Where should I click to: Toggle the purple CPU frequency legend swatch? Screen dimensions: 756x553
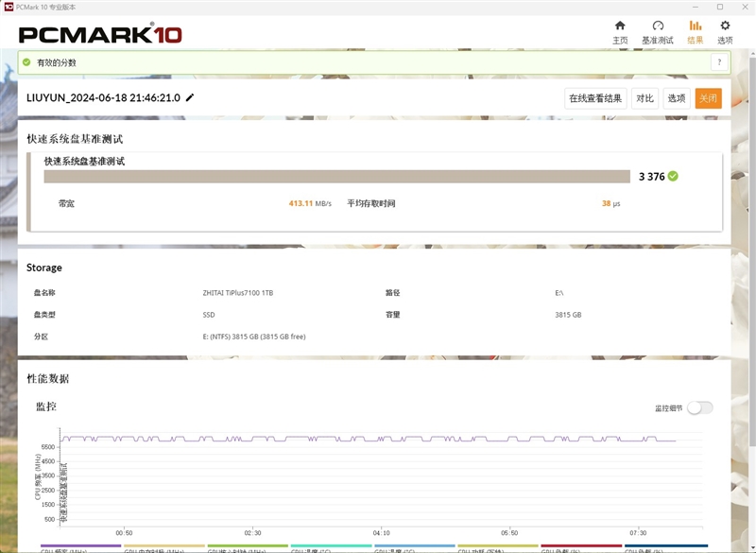point(80,545)
